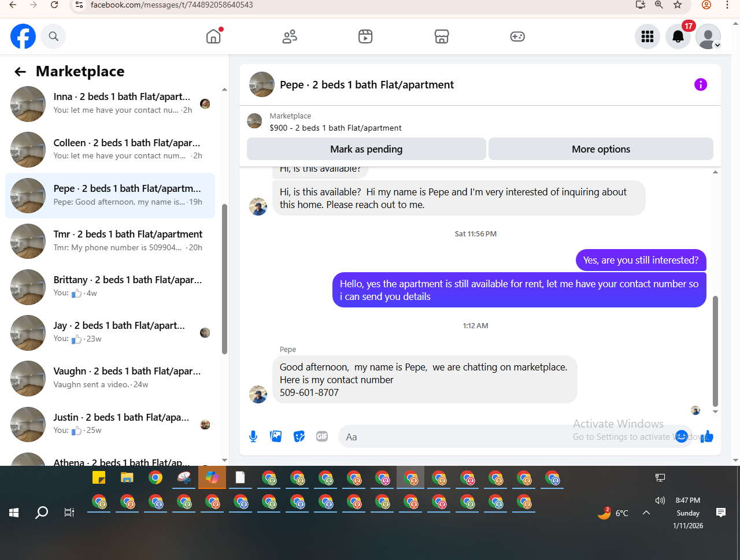Screen dimensions: 740x560
Task: Attach a photo using the image icon
Action: 276,436
